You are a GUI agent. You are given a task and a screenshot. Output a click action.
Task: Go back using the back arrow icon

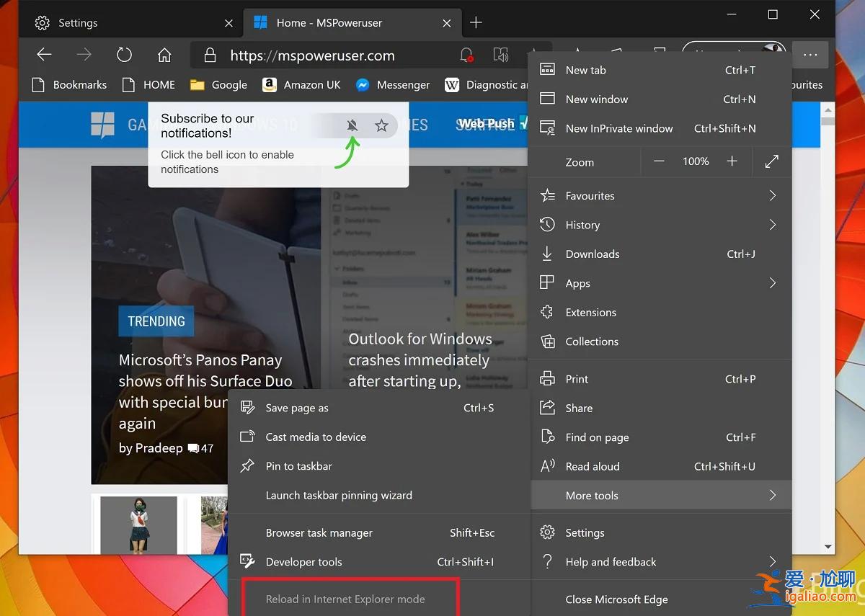pyautogui.click(x=43, y=55)
